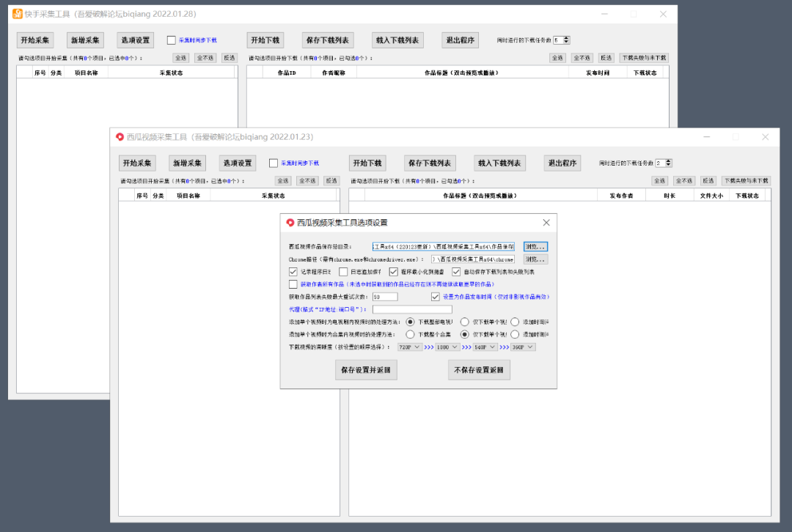Image resolution: width=792 pixels, height=532 pixels.
Task: Select 添加时询问 radio in the collection row
Action: tap(515, 334)
